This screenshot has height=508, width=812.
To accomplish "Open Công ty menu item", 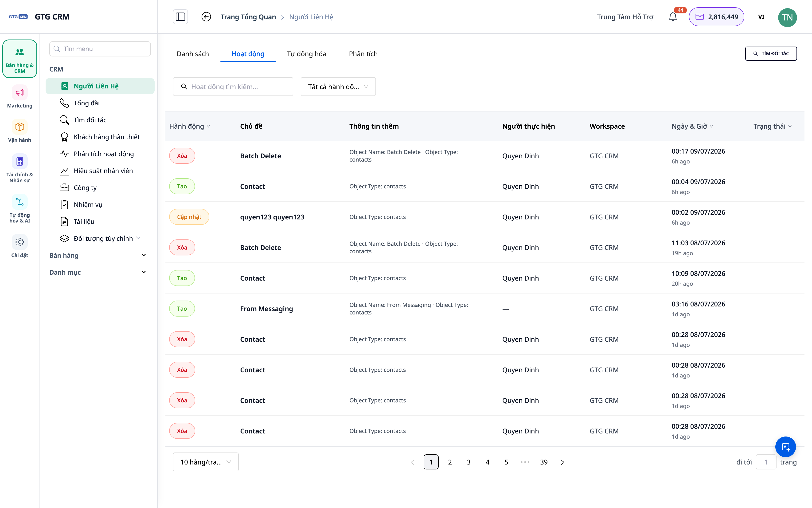I will click(x=100, y=187).
